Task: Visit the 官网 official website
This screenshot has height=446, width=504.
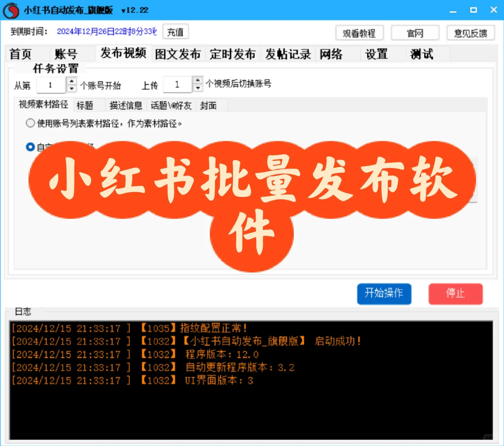Action: (x=415, y=33)
